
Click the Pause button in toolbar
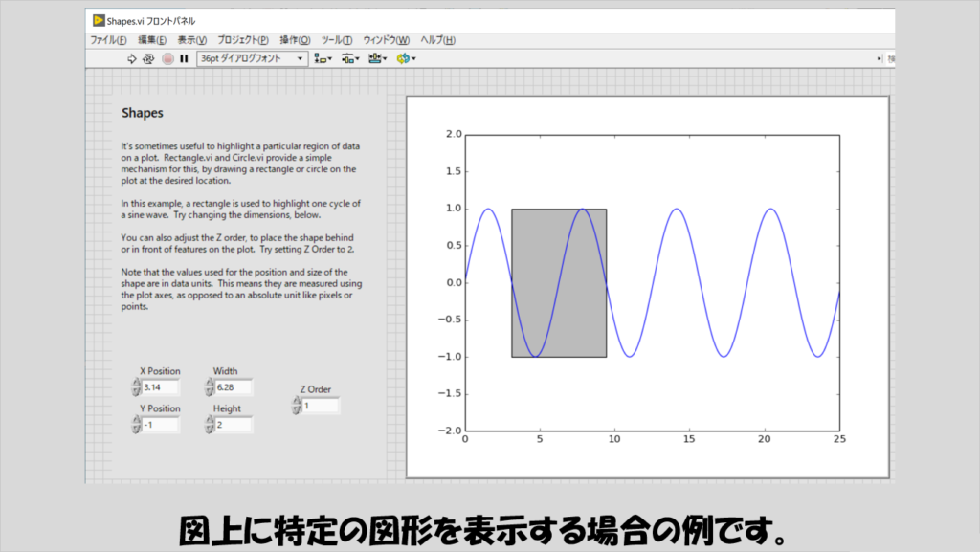tap(184, 59)
